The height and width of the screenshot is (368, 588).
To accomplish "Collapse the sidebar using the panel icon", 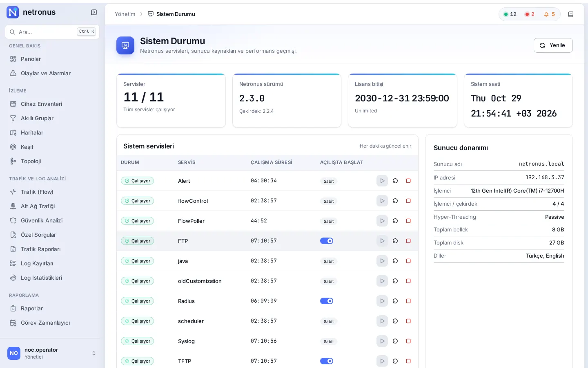I will (x=94, y=12).
